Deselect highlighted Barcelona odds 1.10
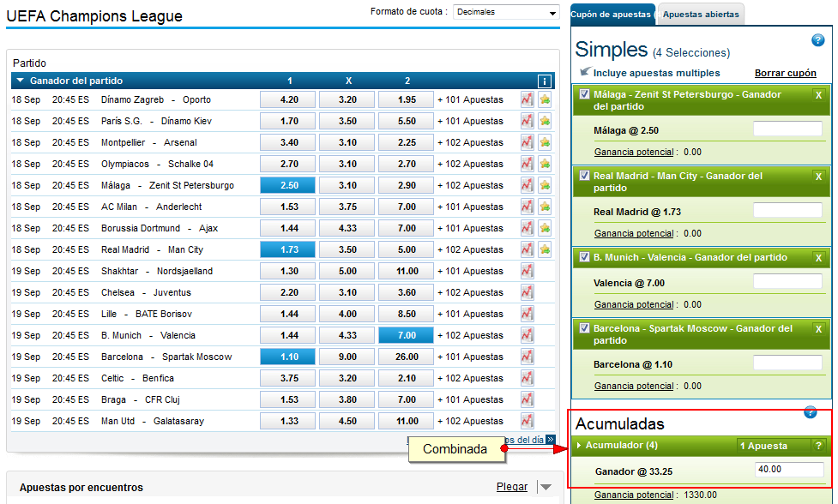The image size is (838, 504). pos(287,357)
